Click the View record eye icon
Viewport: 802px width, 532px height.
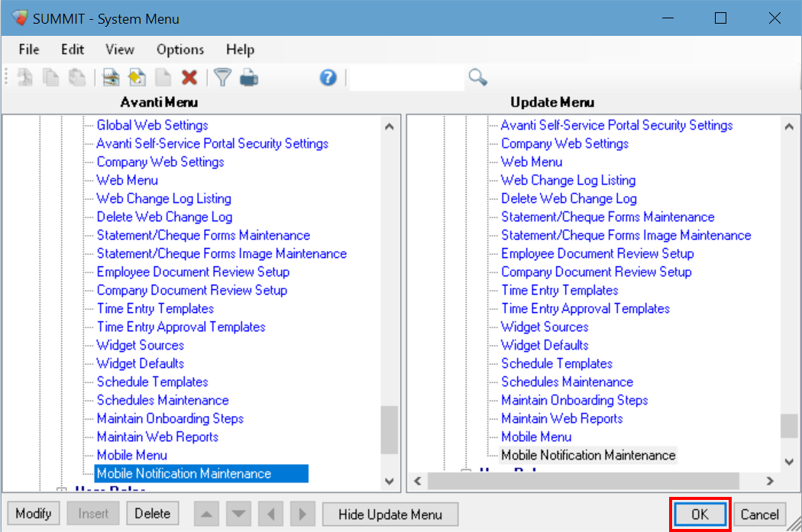111,78
